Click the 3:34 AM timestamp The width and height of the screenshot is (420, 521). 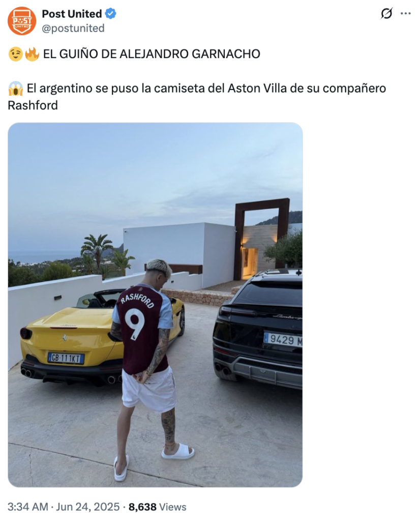coord(28,507)
